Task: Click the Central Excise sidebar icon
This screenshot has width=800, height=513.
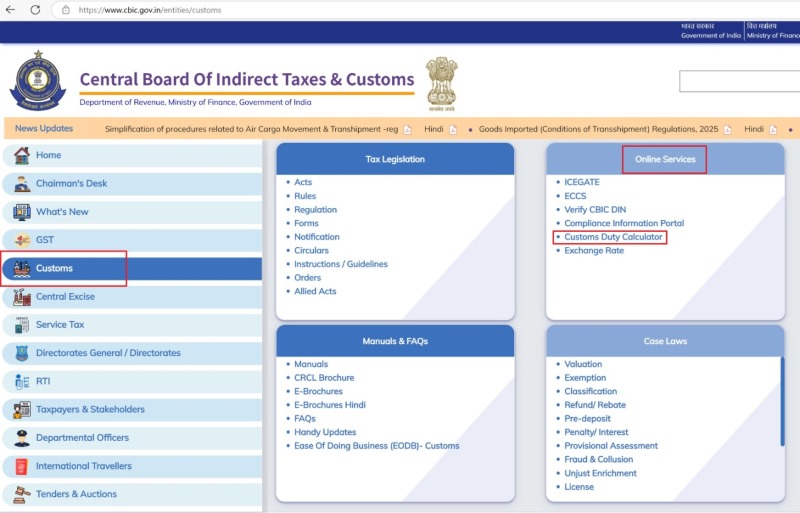Action: coord(21,297)
